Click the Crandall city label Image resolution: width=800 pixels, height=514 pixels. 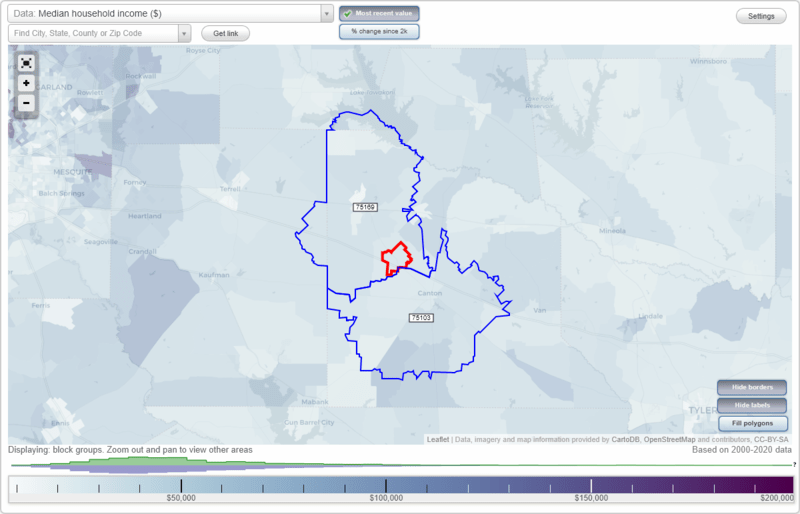click(142, 252)
